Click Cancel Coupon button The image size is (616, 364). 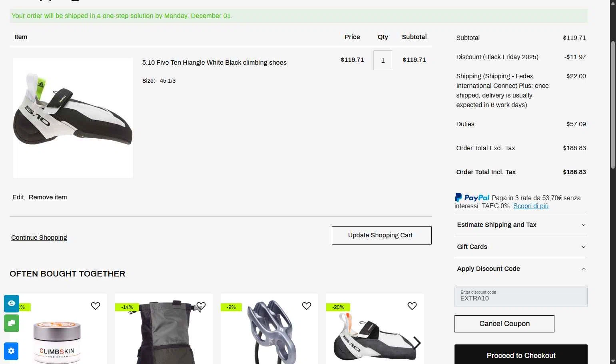pos(504,324)
